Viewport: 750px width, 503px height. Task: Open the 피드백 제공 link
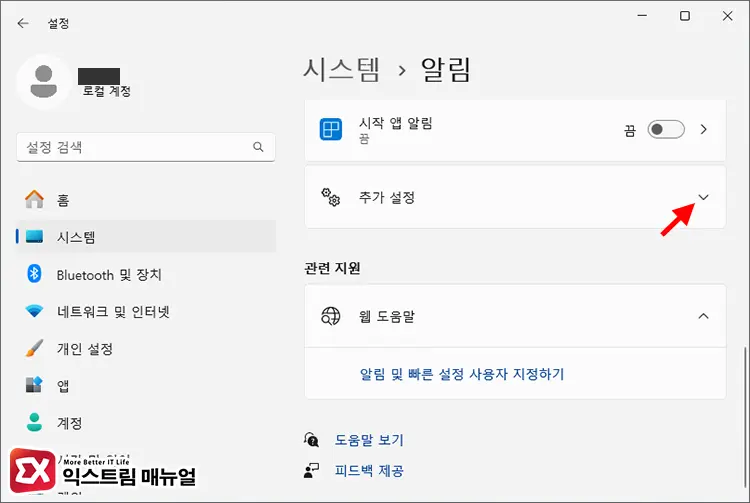pos(369,471)
